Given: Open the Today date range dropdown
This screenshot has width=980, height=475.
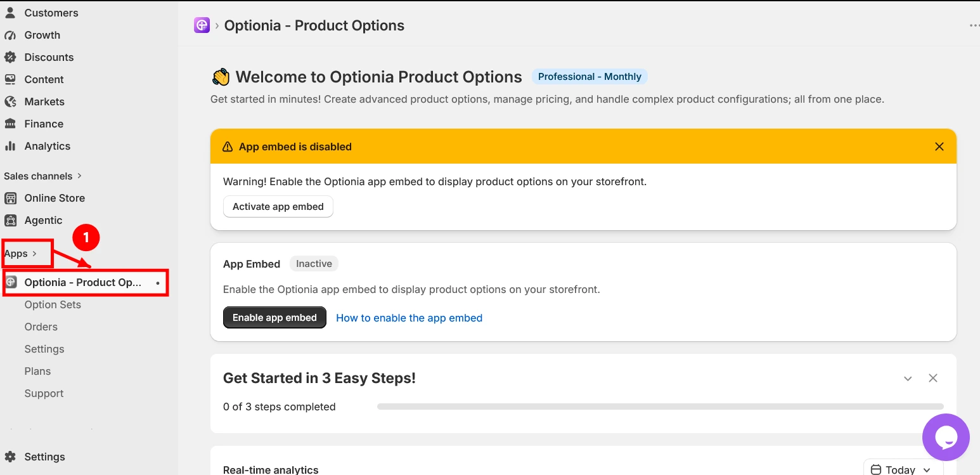Looking at the screenshot, I should (x=903, y=469).
